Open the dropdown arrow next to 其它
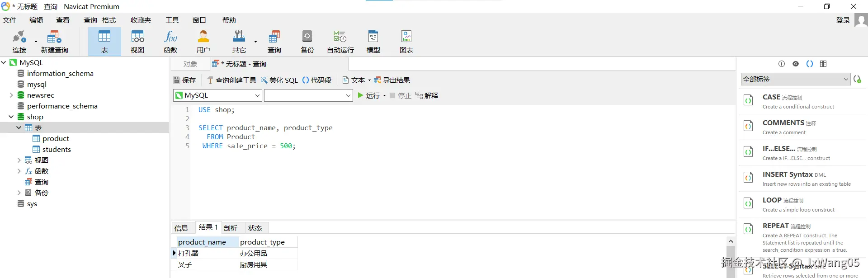The image size is (868, 278). tap(255, 42)
